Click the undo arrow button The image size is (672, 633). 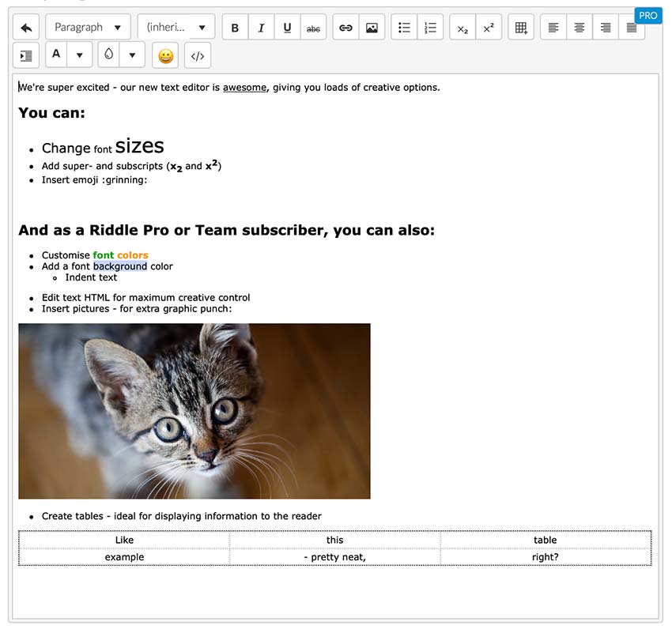tap(26, 27)
